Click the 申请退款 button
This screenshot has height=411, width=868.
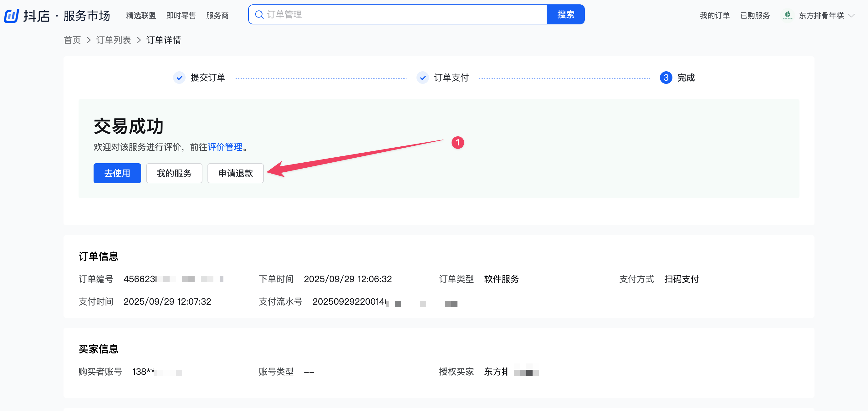pyautogui.click(x=235, y=173)
